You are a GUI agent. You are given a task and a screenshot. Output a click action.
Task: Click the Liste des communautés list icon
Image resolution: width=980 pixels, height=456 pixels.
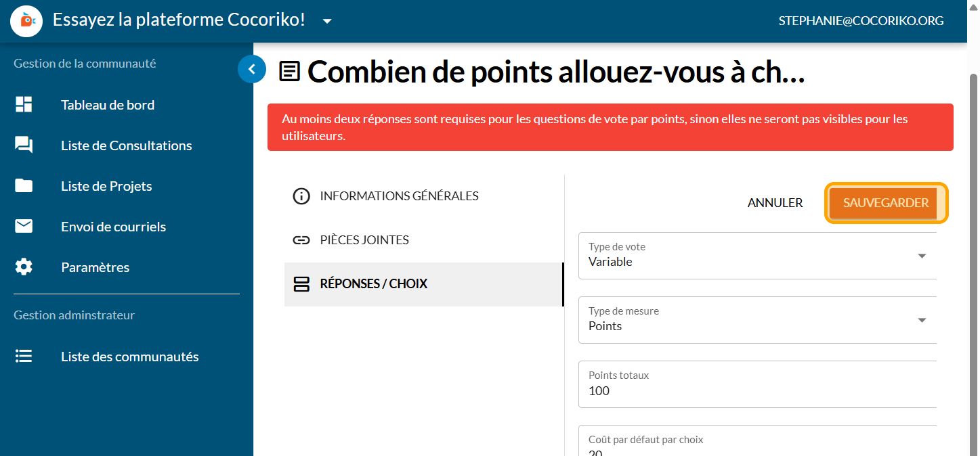click(24, 357)
